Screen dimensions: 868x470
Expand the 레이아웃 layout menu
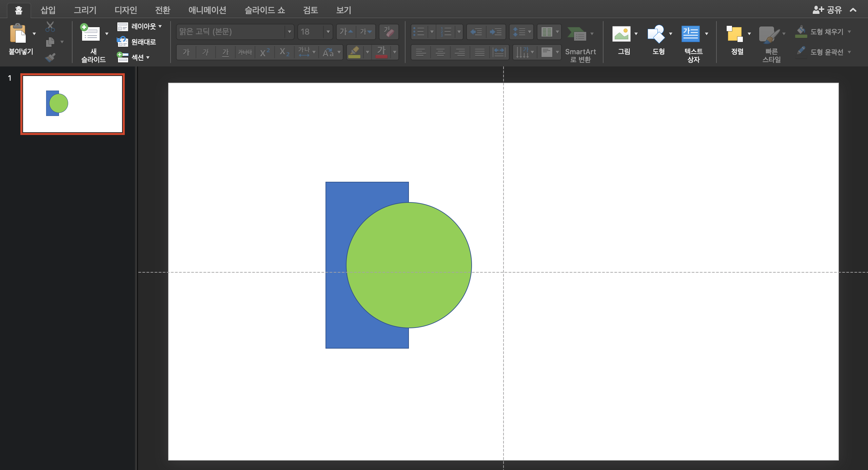[143, 26]
